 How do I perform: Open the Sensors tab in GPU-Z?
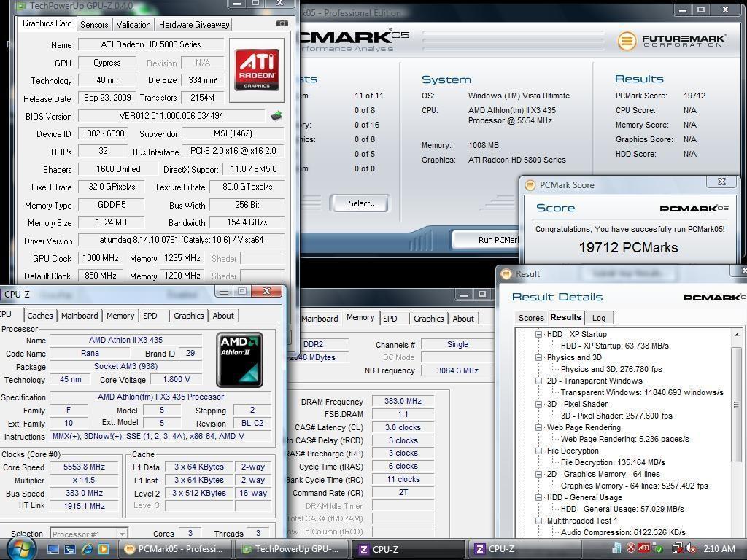point(94,24)
